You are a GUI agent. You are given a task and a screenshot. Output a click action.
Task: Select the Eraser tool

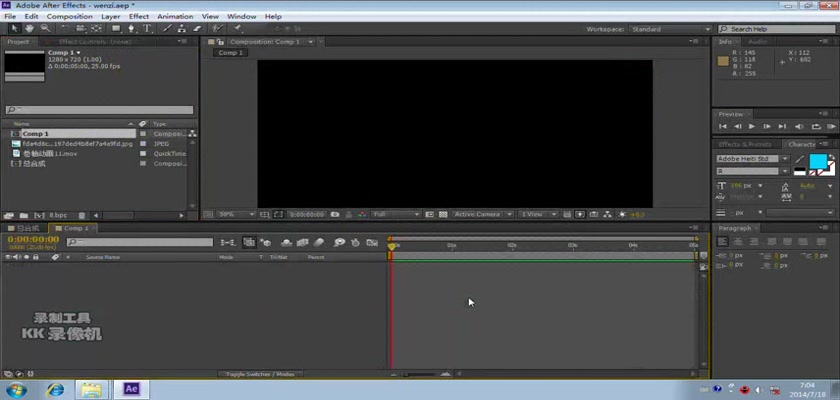(197, 28)
